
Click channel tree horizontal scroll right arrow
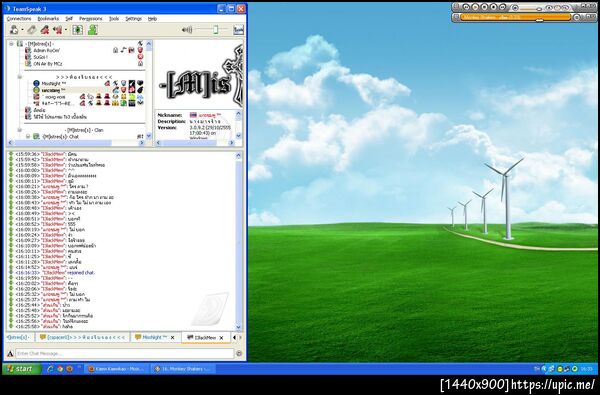pyautogui.click(x=142, y=142)
